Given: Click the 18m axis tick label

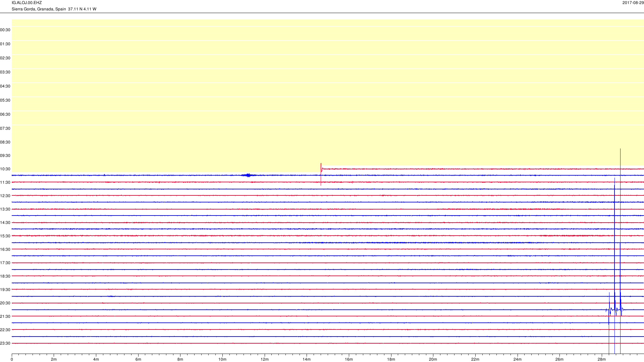Looking at the screenshot, I should [391, 359].
